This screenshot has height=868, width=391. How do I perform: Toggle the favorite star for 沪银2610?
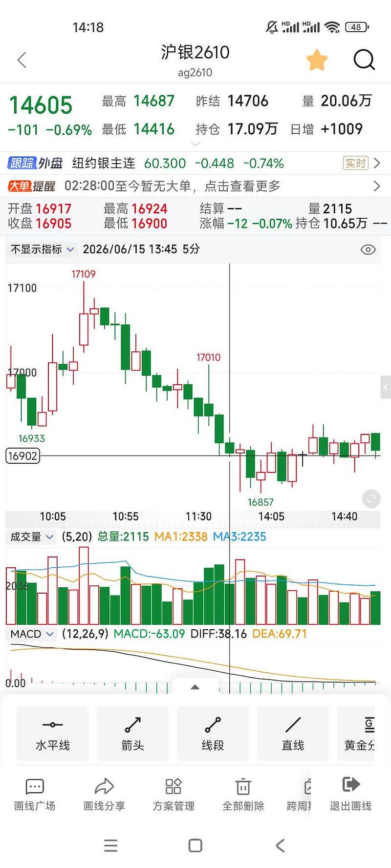(x=317, y=60)
